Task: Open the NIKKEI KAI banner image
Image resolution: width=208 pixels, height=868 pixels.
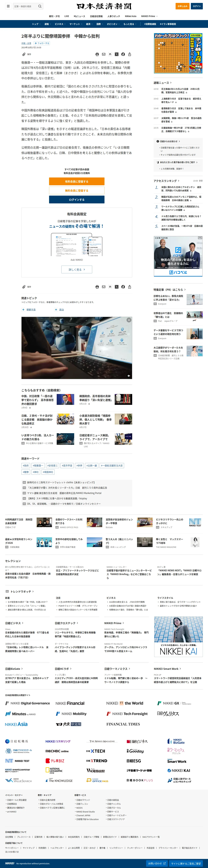Action: tap(178, 637)
